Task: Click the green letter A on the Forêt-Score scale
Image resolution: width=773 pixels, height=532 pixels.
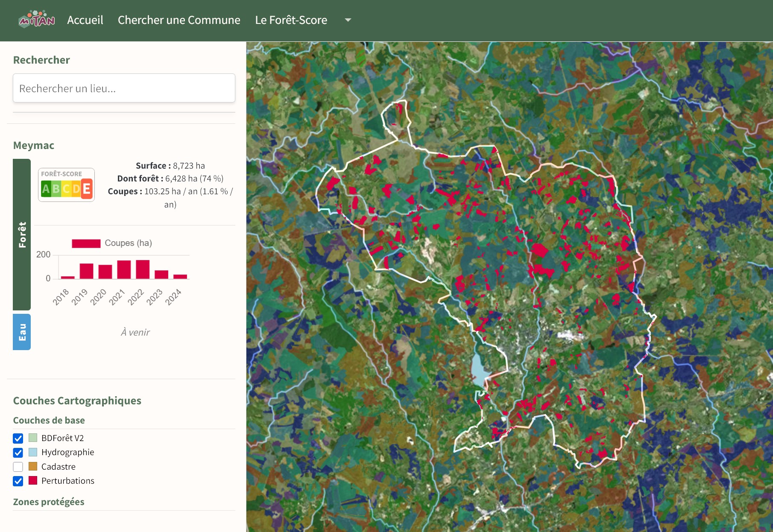Action: 47,188
